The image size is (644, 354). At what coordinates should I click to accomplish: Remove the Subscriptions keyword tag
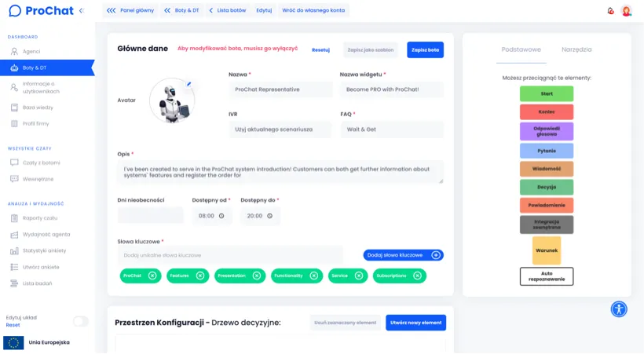(417, 276)
